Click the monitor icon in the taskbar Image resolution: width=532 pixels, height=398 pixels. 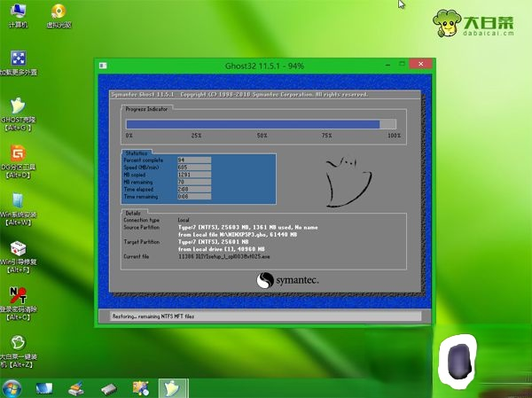click(44, 388)
